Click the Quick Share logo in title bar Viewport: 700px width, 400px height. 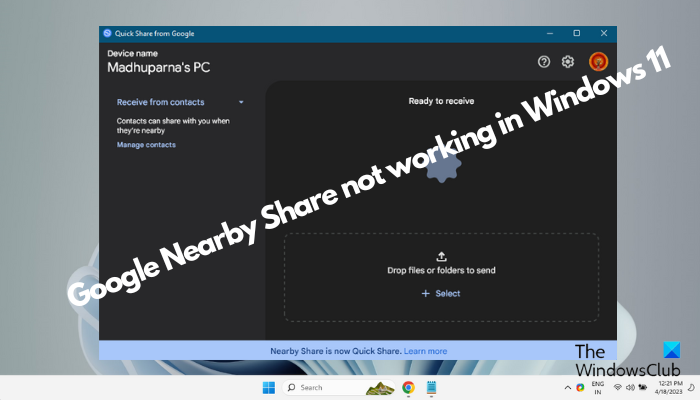click(107, 33)
